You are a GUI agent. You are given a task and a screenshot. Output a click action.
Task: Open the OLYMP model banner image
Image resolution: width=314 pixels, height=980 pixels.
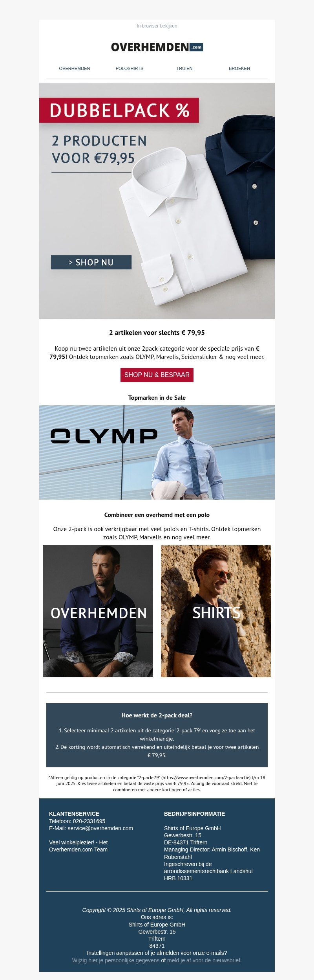157,452
